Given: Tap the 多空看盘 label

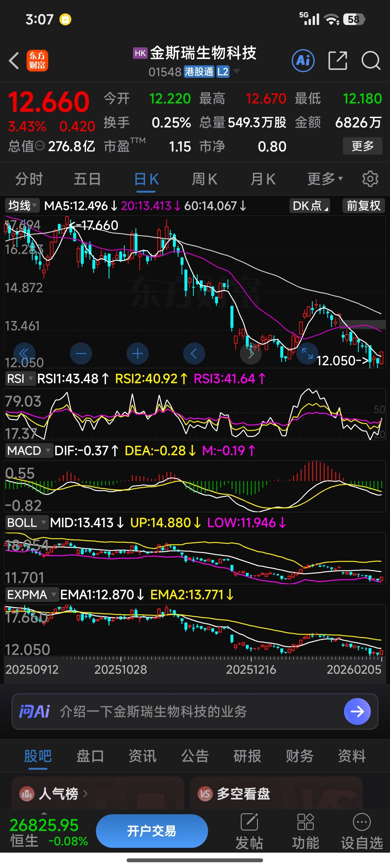Looking at the screenshot, I should (x=243, y=794).
